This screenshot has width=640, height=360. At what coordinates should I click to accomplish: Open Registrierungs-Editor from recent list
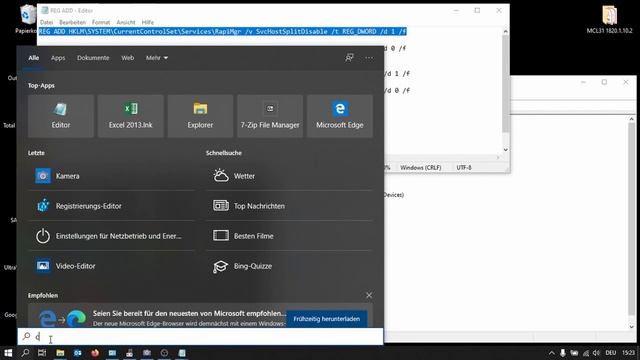(111, 206)
